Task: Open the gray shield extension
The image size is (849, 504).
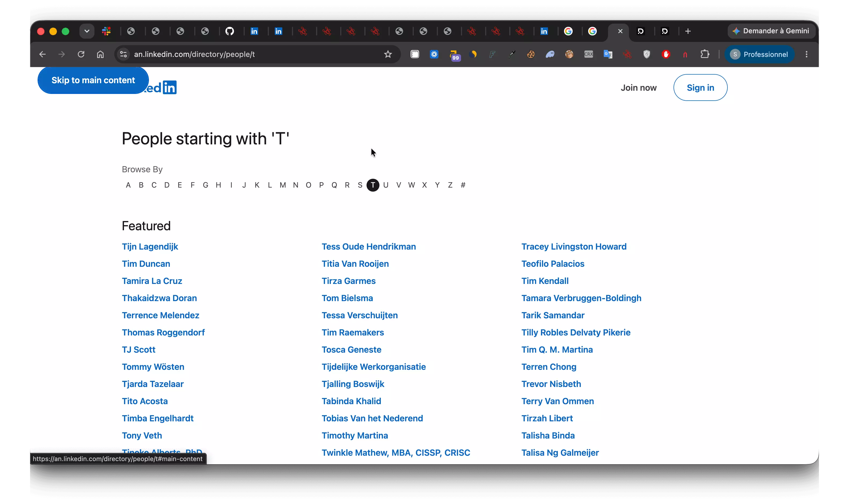Action: [x=647, y=54]
